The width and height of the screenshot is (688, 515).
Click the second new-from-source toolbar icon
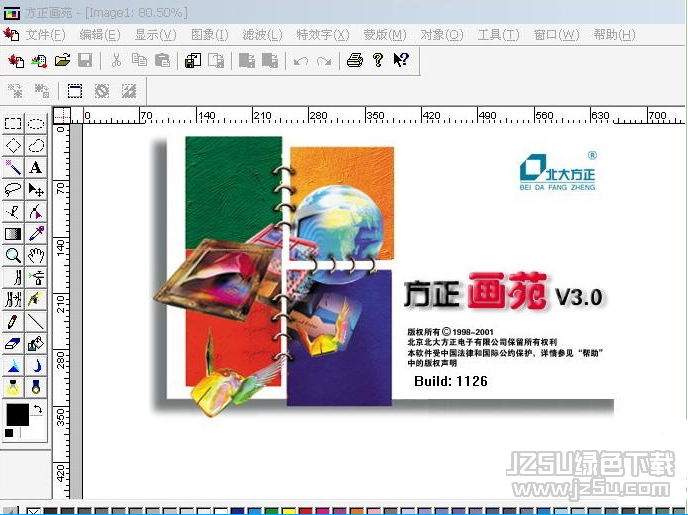coord(39,60)
